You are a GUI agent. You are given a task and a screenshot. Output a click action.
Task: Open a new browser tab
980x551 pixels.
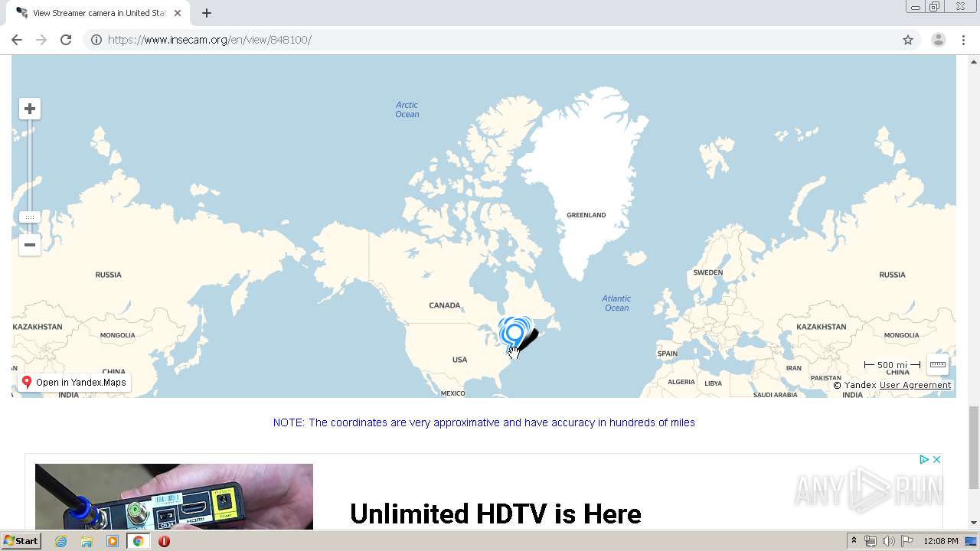coord(207,13)
